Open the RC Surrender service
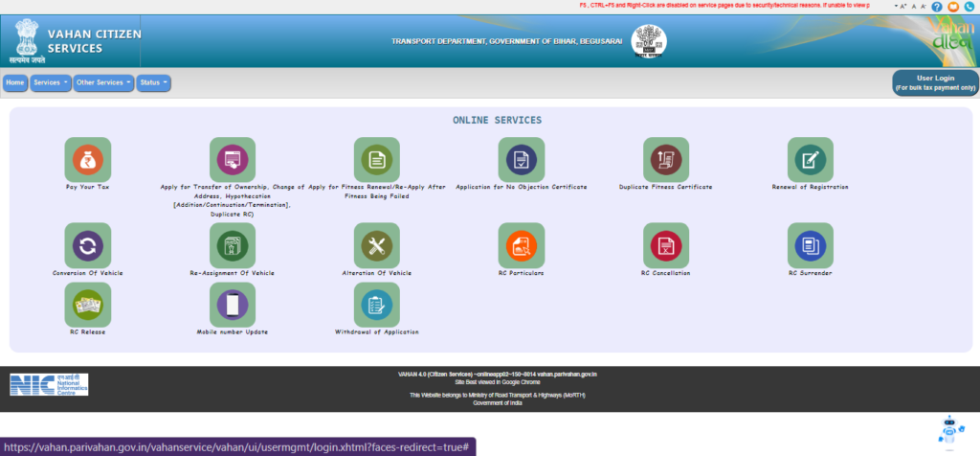Viewport: 980px width, 456px height. (x=810, y=246)
